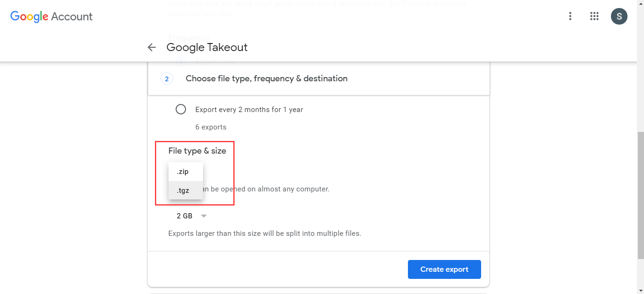Viewport: 644px width, 294px height.
Task: Open the three-dot more options menu
Action: point(570,17)
